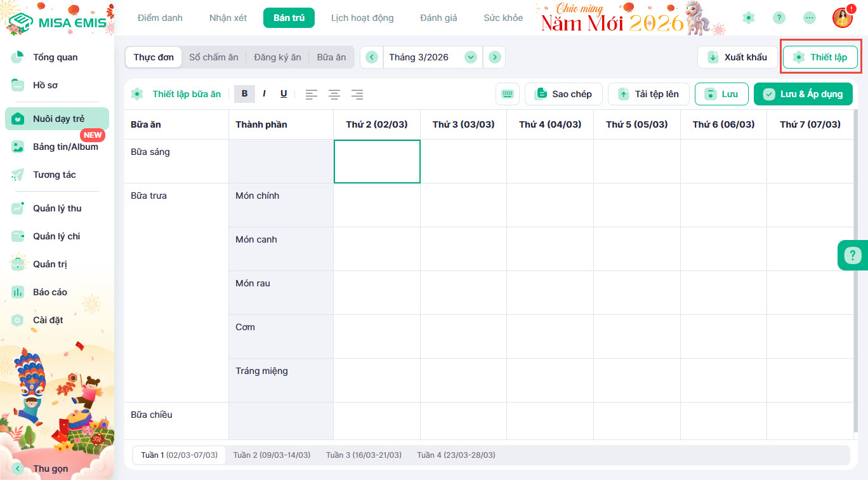Align text right in menu editor
The image size is (868, 480).
357,94
